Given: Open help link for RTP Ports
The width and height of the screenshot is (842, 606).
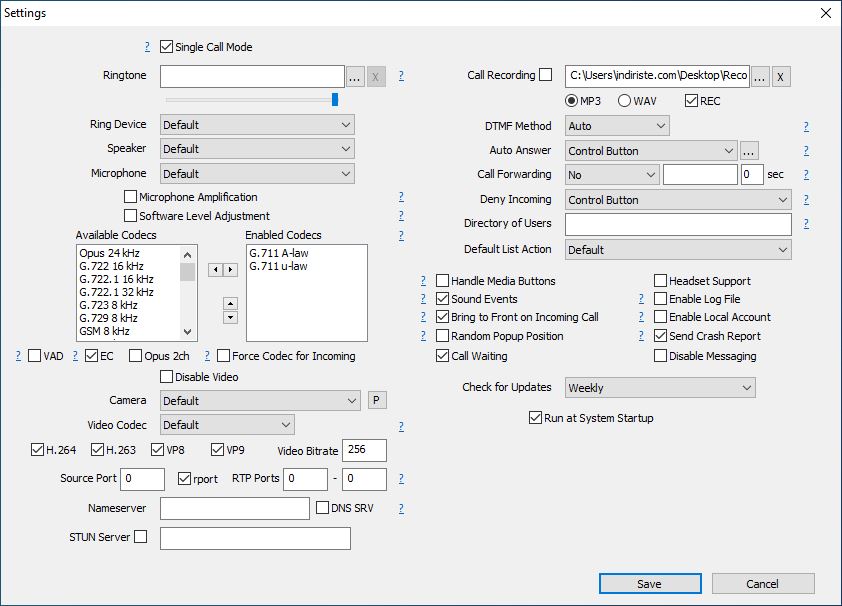Looking at the screenshot, I should pyautogui.click(x=401, y=478).
